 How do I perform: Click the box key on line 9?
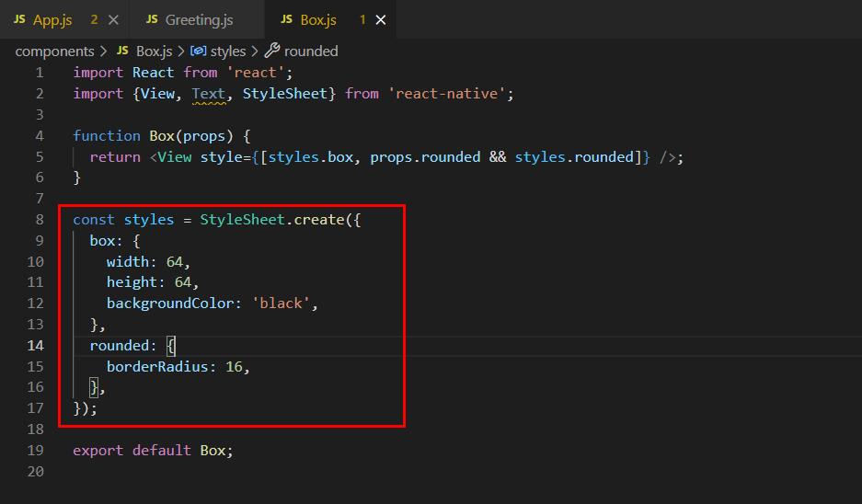click(x=102, y=241)
